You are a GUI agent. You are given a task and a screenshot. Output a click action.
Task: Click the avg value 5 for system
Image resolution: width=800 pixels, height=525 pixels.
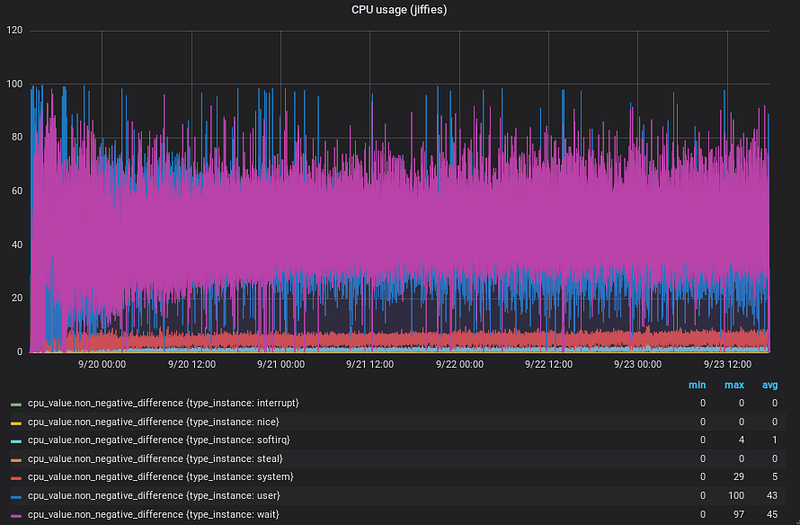775,477
